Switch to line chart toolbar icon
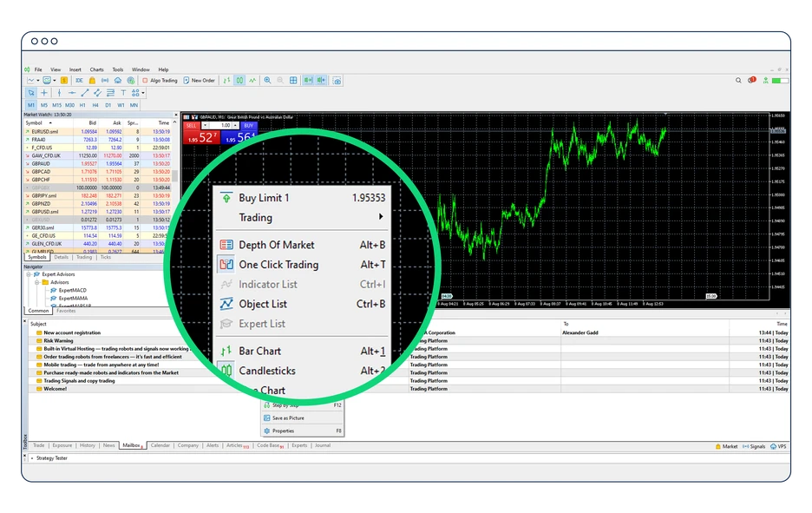Image resolution: width=812 pixels, height=513 pixels. pos(252,81)
